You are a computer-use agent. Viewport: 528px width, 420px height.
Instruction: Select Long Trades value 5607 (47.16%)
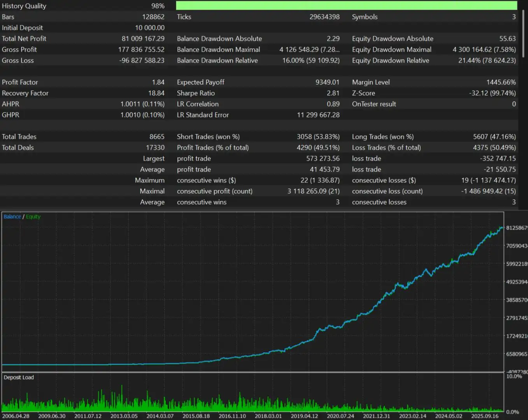(495, 136)
